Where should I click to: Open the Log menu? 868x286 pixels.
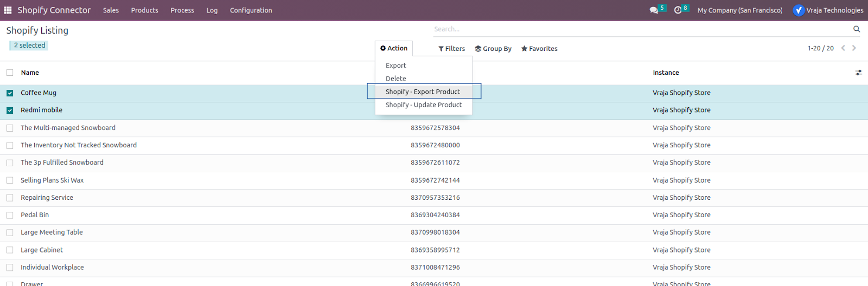pos(212,10)
